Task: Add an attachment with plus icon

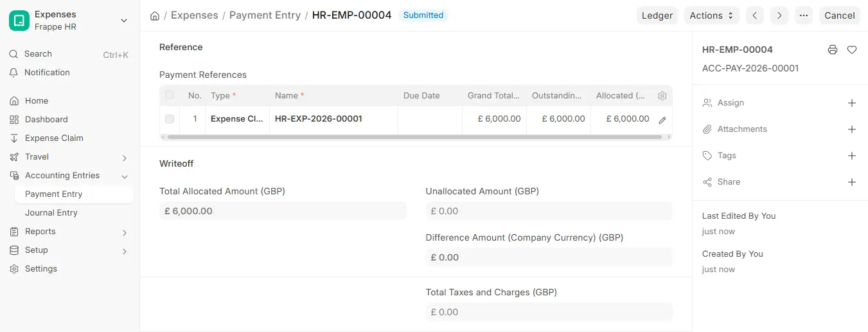Action: click(852, 129)
